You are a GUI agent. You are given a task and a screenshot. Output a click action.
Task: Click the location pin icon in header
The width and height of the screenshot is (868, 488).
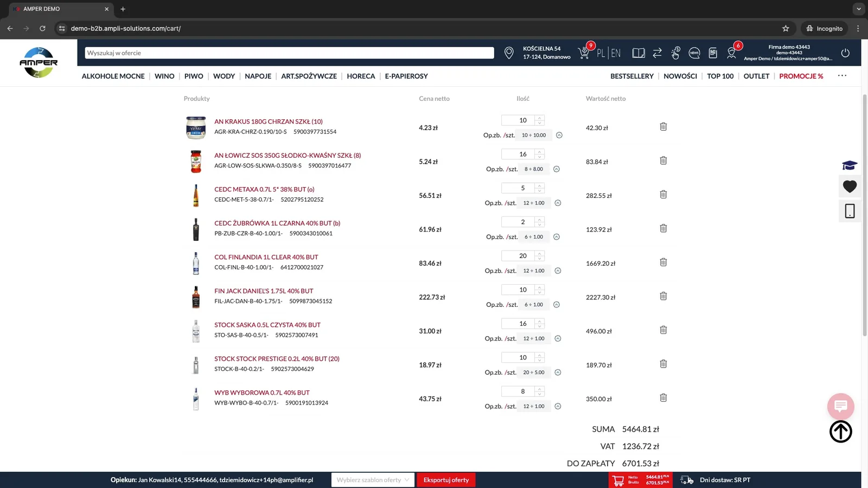(x=509, y=53)
